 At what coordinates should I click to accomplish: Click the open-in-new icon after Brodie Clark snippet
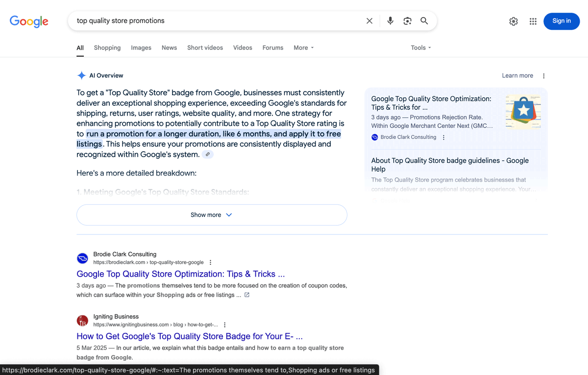247,295
